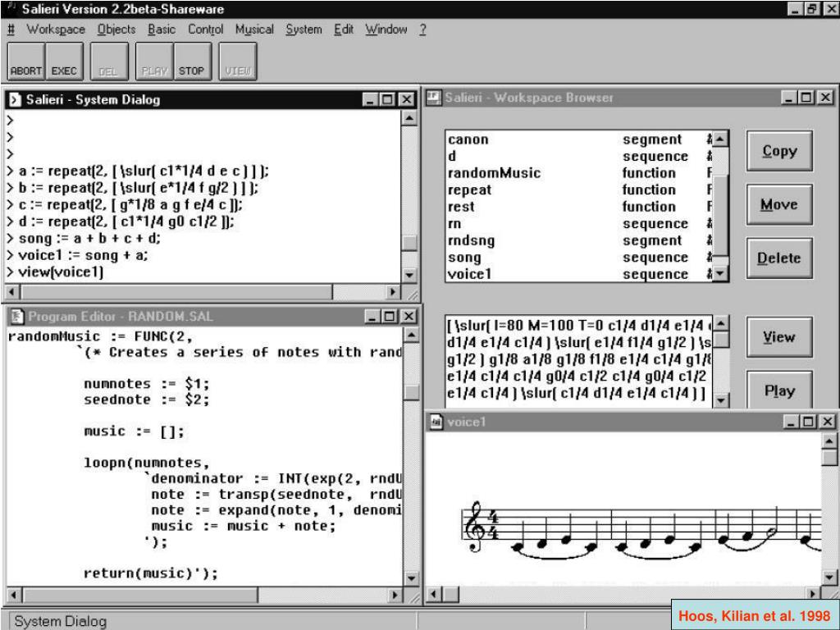Click System Dialog horizontal scroll right arrow
The width and height of the screenshot is (840, 630).
coord(393,292)
